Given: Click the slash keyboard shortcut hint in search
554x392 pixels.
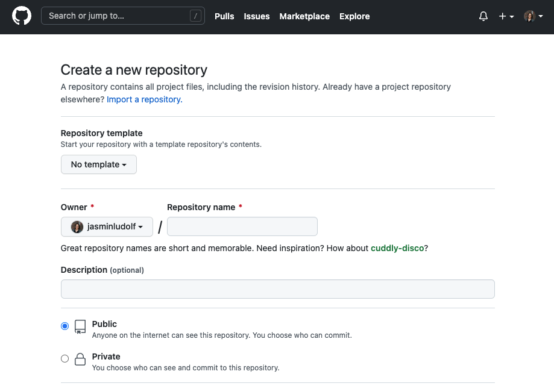Looking at the screenshot, I should [195, 16].
